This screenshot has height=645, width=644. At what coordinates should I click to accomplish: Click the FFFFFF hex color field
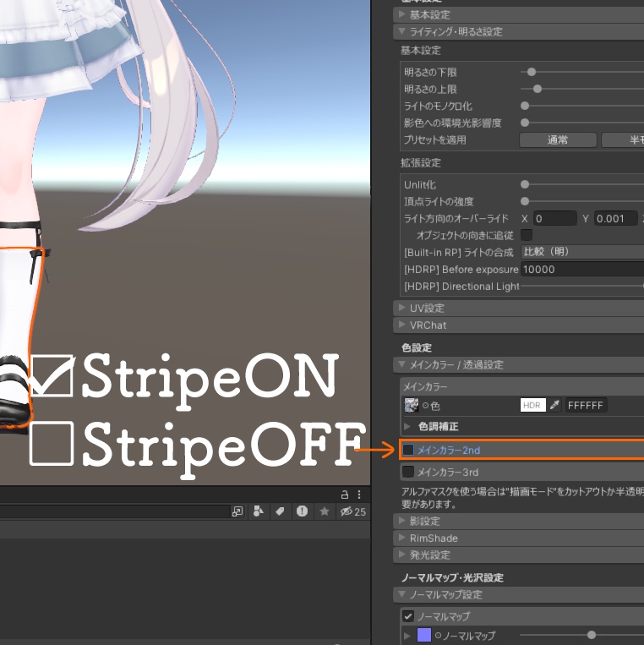coord(586,405)
